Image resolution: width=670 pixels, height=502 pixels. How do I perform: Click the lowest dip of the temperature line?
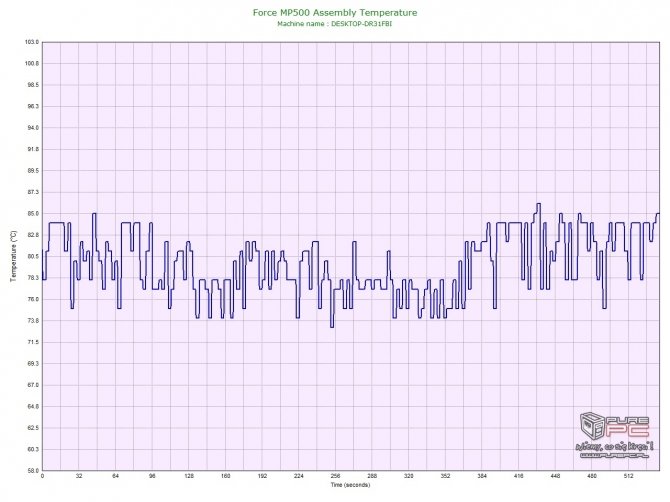pos(332,327)
